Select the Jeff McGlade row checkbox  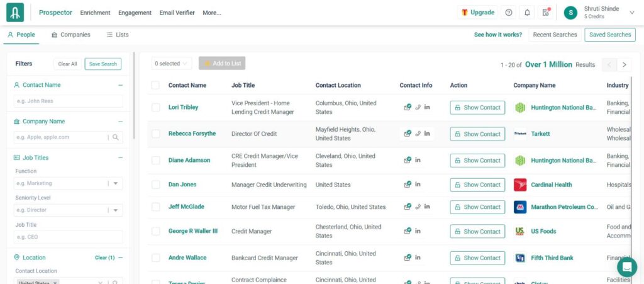point(156,207)
